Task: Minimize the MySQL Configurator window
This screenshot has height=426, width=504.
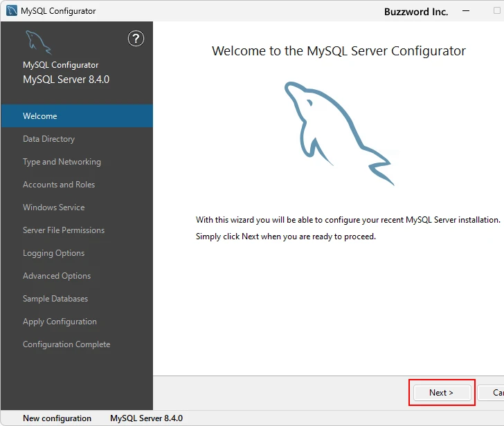Action: tap(466, 11)
